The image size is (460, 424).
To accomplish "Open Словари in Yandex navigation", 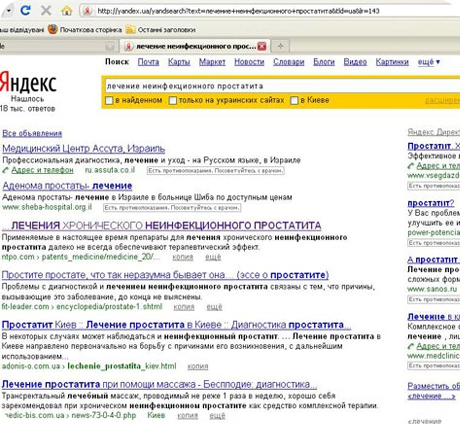I will pos(289,62).
